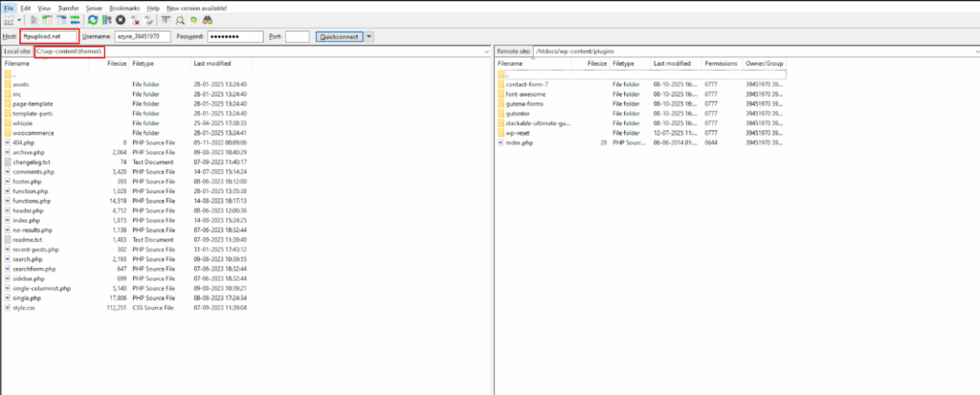Viewport: 980px width, 395px height.
Task: Click the Reconnect to last server icon
Action: point(148,20)
